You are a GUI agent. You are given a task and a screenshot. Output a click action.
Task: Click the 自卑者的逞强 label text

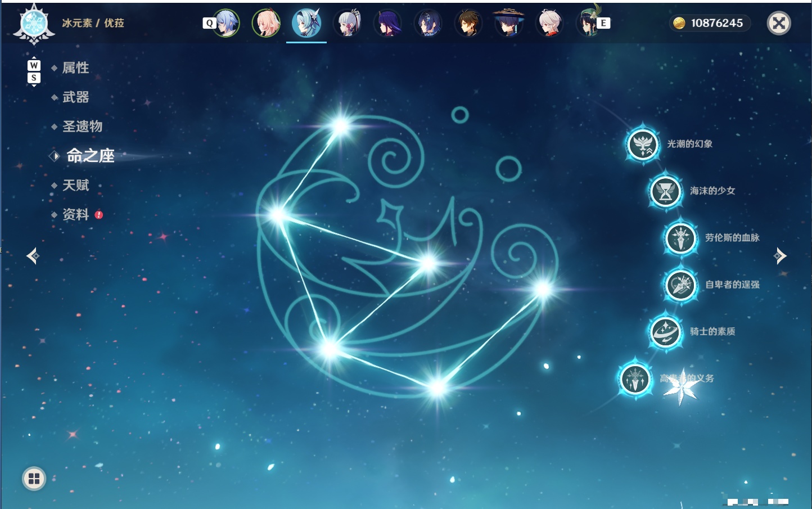pos(732,285)
